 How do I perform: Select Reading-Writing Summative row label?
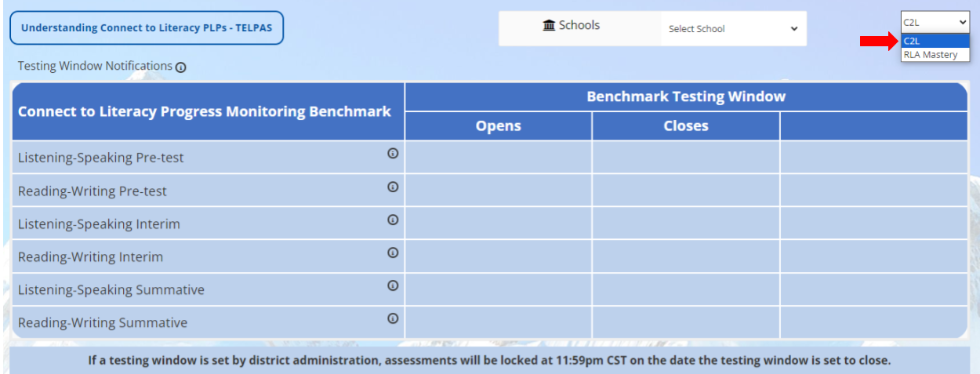click(x=103, y=323)
